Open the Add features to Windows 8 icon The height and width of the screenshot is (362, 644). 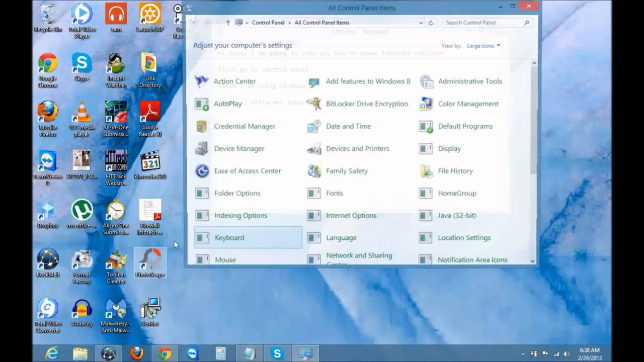[314, 81]
